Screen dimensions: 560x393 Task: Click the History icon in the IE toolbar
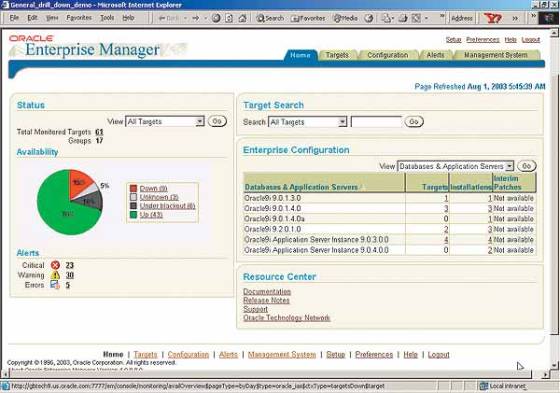click(369, 18)
